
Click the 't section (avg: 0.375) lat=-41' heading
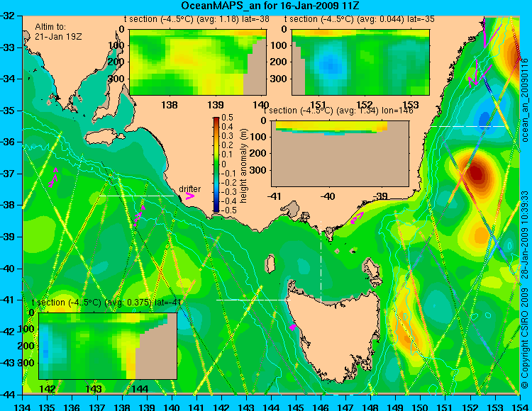point(107,303)
